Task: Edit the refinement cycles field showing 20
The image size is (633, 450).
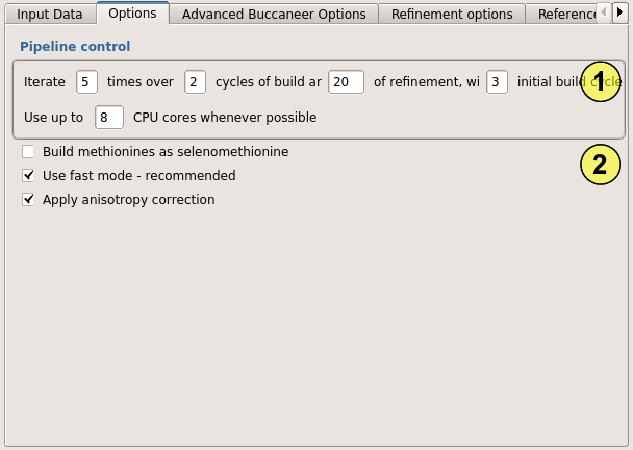Action: coord(345,82)
